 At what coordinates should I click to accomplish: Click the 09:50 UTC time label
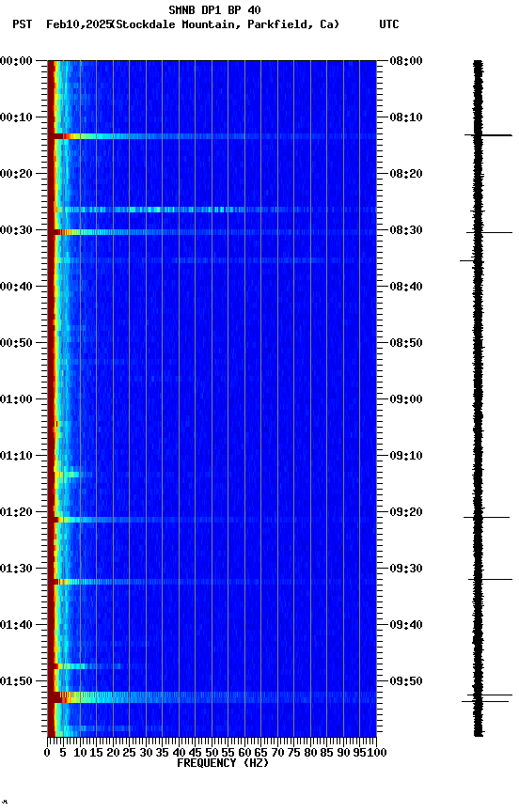[x=406, y=681]
